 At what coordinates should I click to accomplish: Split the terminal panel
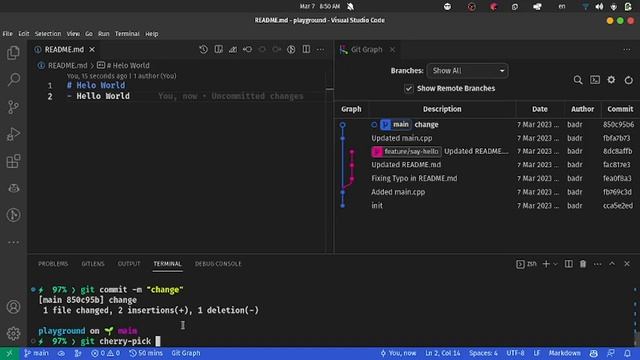569,264
